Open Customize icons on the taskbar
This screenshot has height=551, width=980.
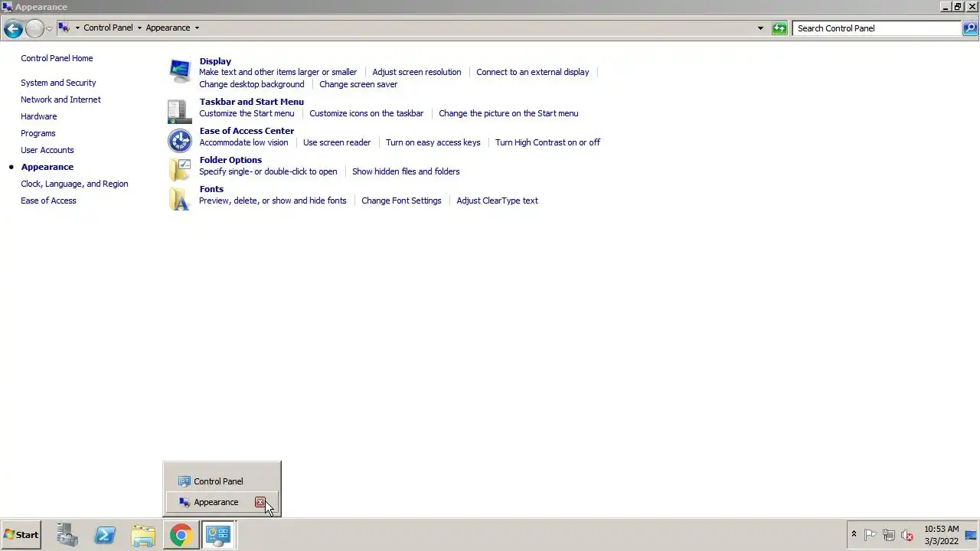pos(366,113)
